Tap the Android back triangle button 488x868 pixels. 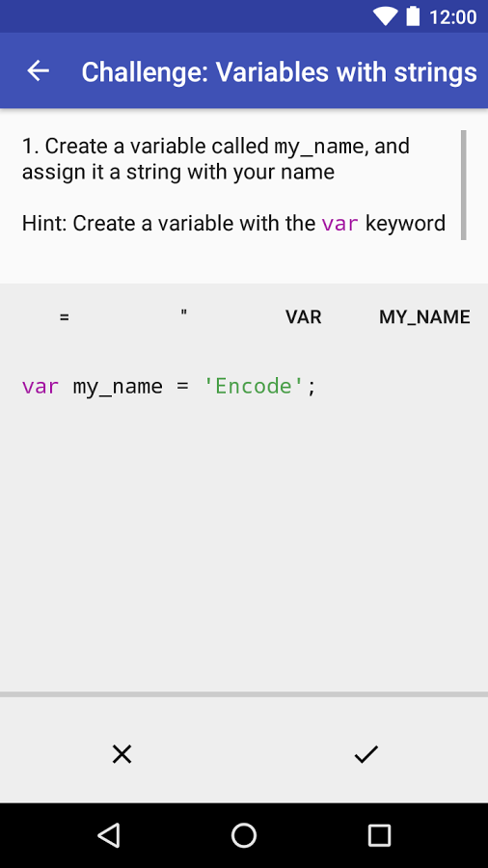(x=109, y=835)
